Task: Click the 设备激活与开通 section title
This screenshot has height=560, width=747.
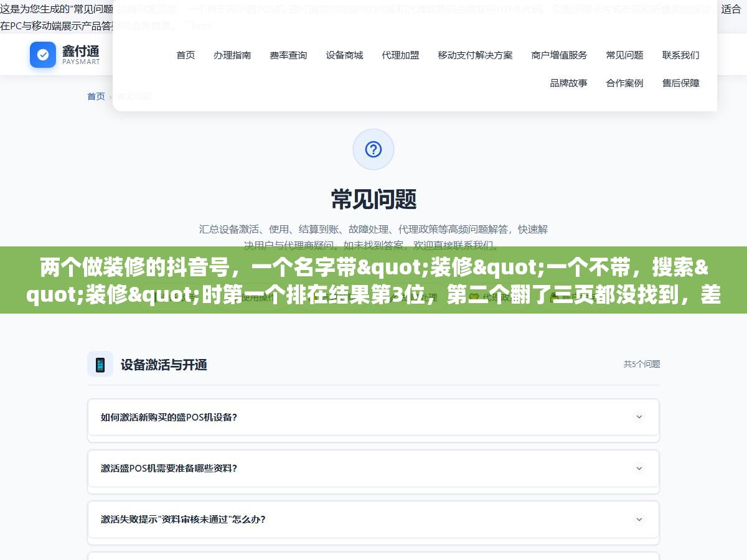Action: (x=164, y=365)
